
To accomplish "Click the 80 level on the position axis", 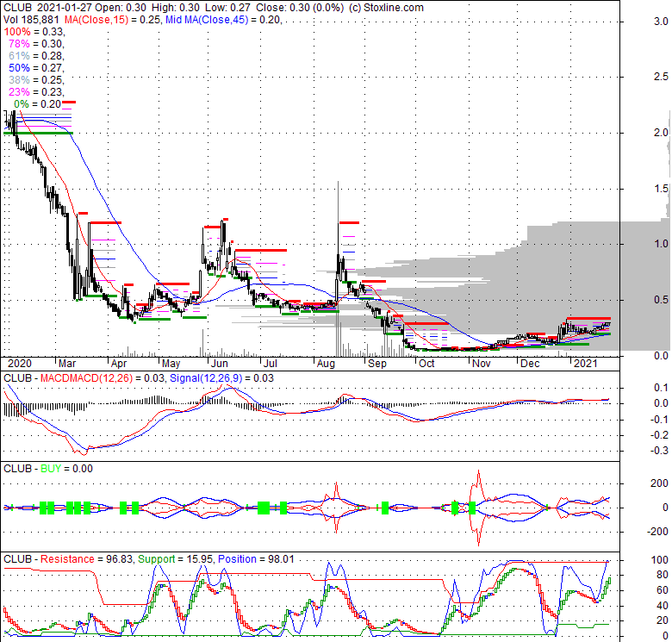I will pos(663,575).
